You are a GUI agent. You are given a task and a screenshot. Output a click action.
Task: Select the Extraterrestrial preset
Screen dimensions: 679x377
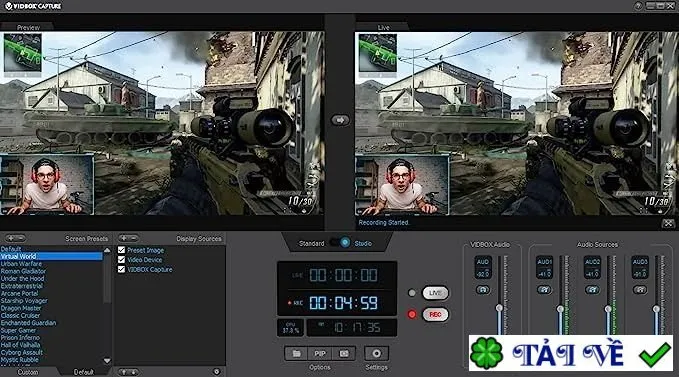click(51, 286)
